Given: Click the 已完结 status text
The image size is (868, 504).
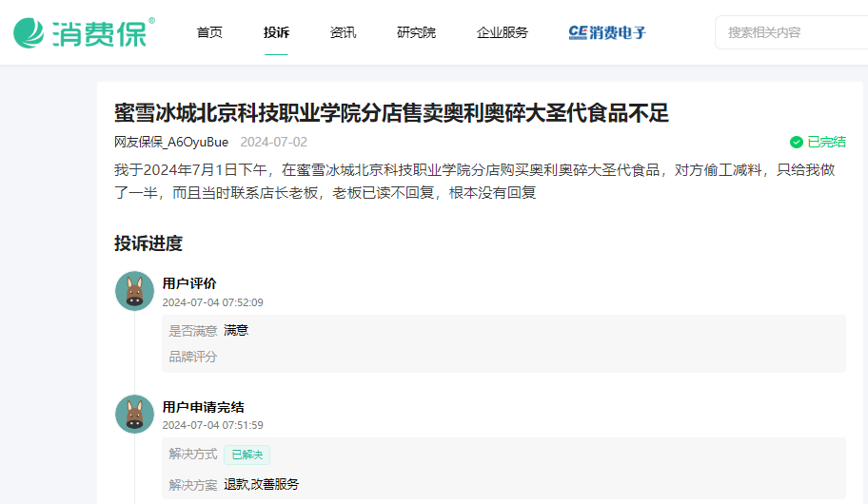Looking at the screenshot, I should pyautogui.click(x=826, y=143).
